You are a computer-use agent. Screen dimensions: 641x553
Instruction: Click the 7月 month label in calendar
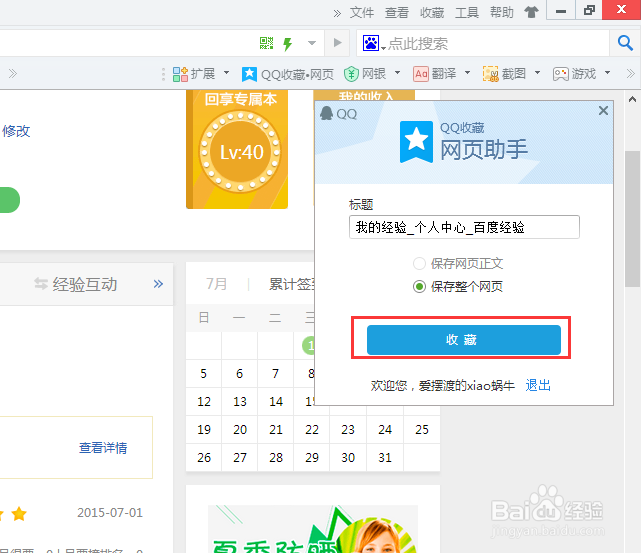pos(216,284)
